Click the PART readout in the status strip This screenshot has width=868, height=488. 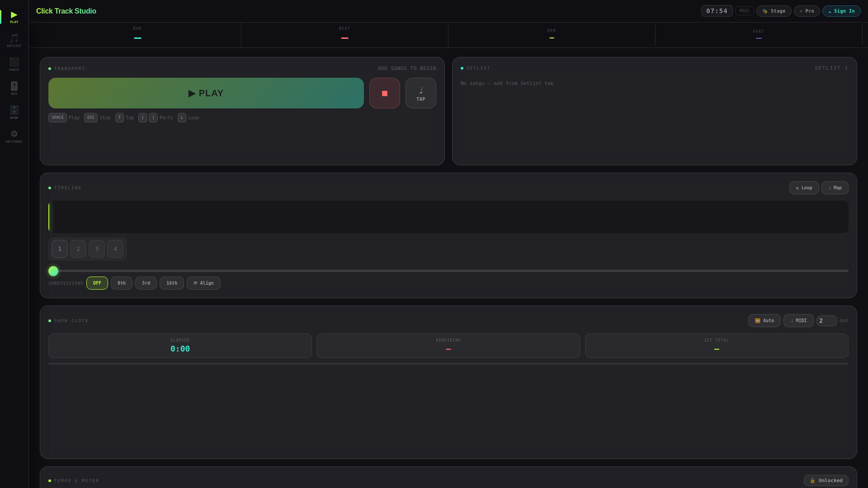759,35
